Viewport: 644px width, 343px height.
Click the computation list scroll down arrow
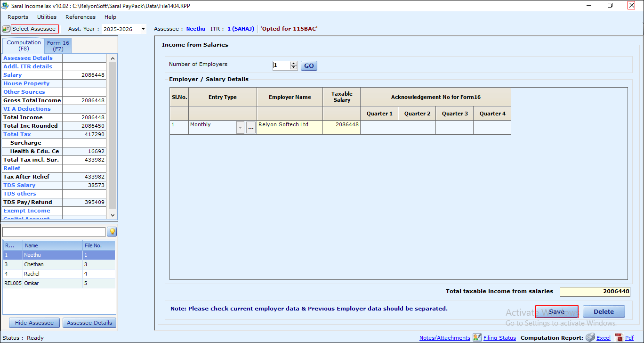[x=112, y=215]
